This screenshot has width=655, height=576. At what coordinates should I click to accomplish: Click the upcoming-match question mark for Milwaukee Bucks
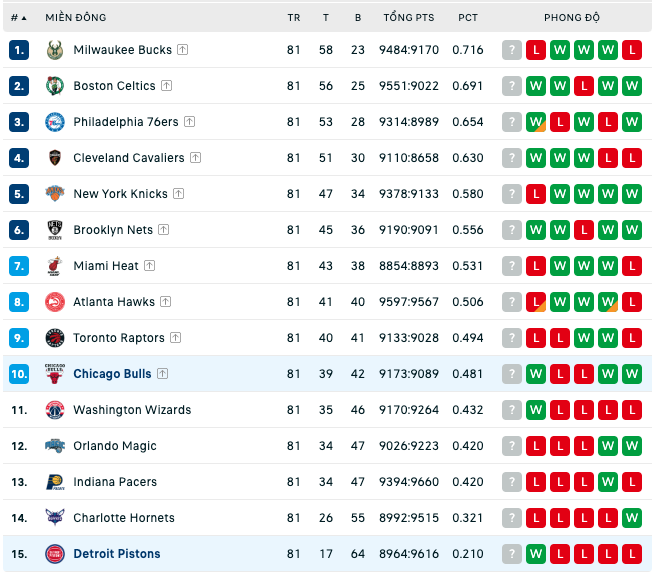click(x=512, y=50)
